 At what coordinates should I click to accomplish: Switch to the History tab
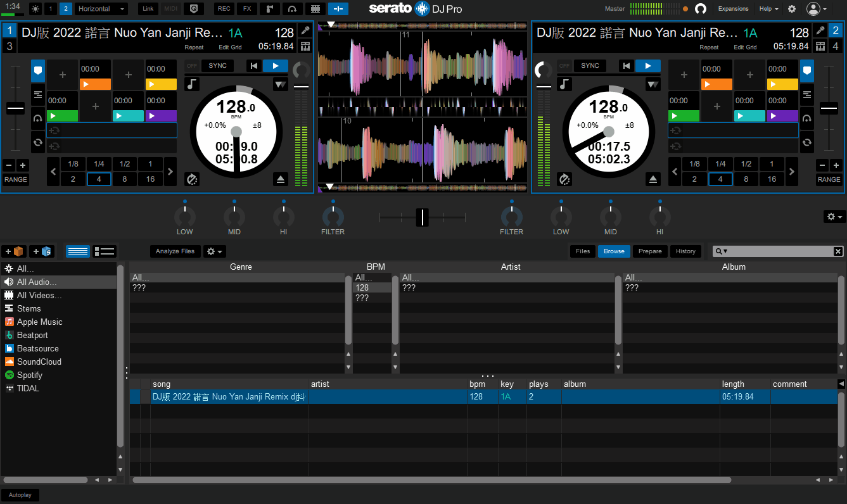685,251
